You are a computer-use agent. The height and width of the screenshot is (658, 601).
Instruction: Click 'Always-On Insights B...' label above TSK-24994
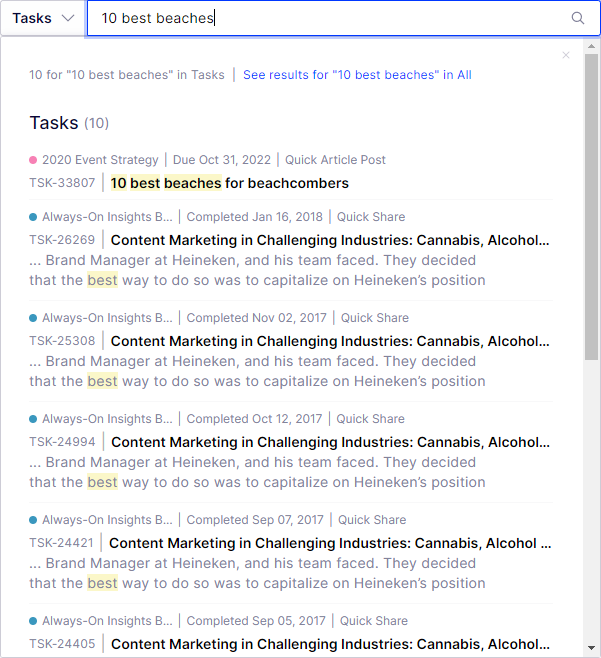[x=107, y=419]
